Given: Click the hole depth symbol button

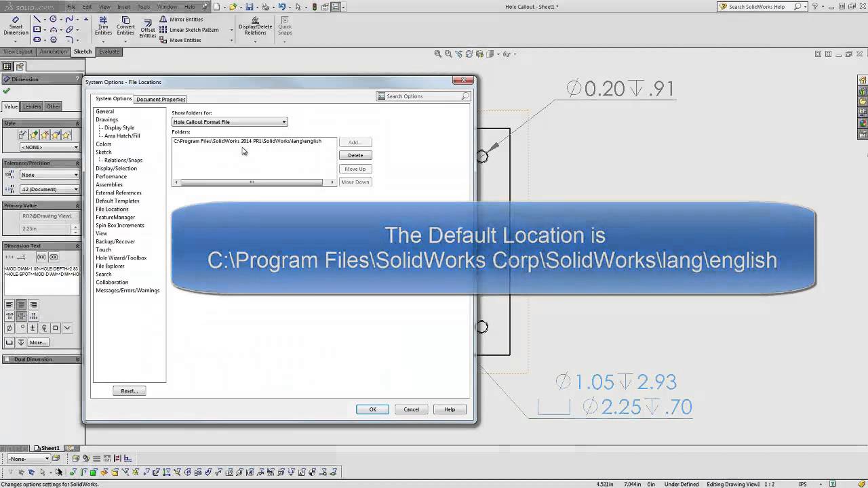Looking at the screenshot, I should click(x=21, y=342).
